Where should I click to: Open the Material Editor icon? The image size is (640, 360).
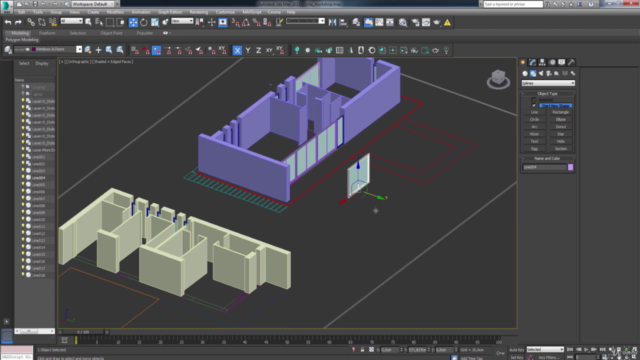(x=403, y=22)
